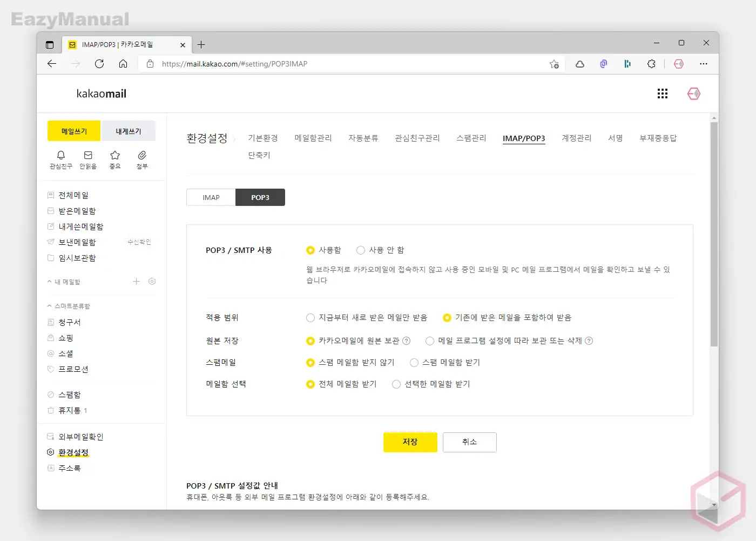Screen dimensions: 756x541
Task: Click the browser back arrow
Action: 52,64
